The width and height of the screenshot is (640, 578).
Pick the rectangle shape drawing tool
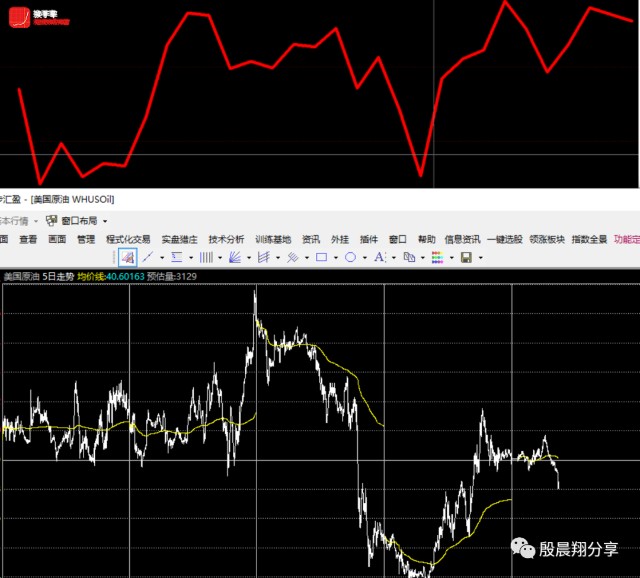tap(321, 258)
